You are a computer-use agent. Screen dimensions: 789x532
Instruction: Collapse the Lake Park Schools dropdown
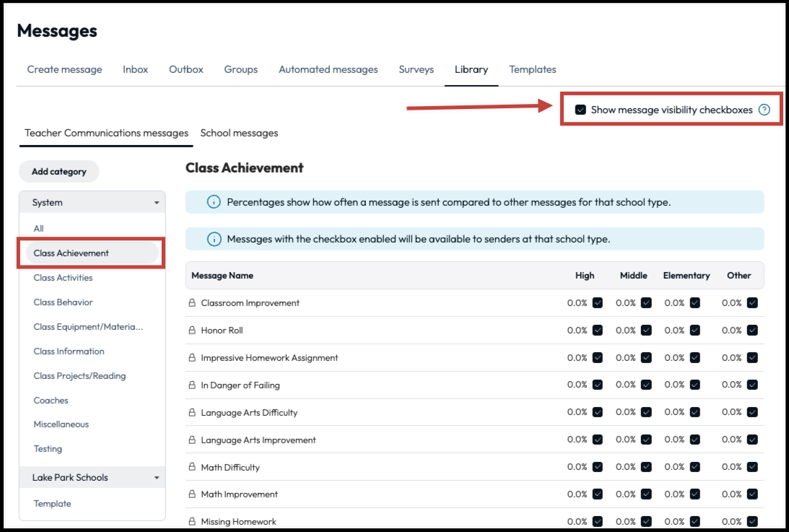tap(157, 478)
